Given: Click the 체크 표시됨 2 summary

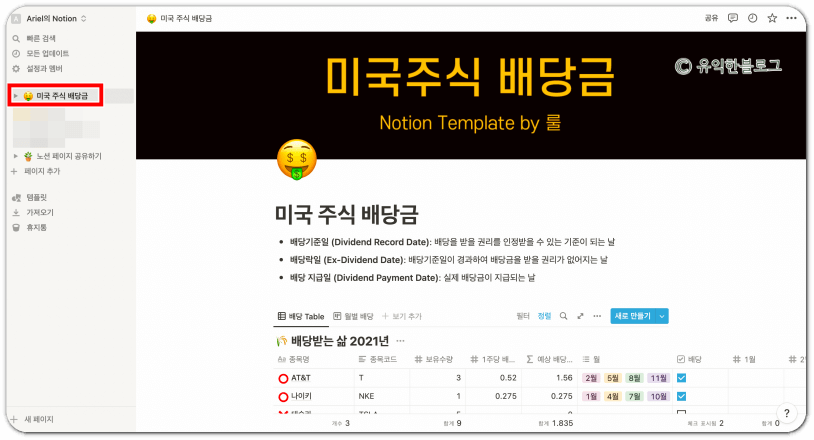Looking at the screenshot, I should (x=705, y=423).
